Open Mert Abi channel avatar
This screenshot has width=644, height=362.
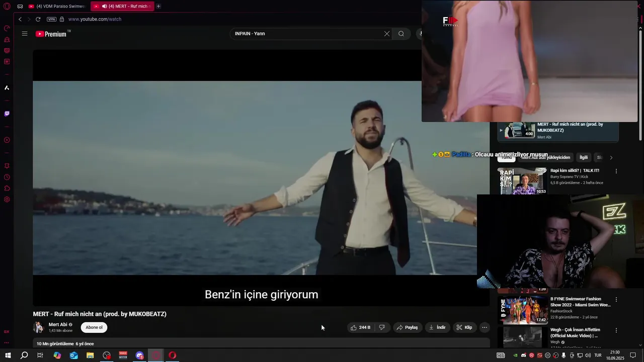point(39,327)
